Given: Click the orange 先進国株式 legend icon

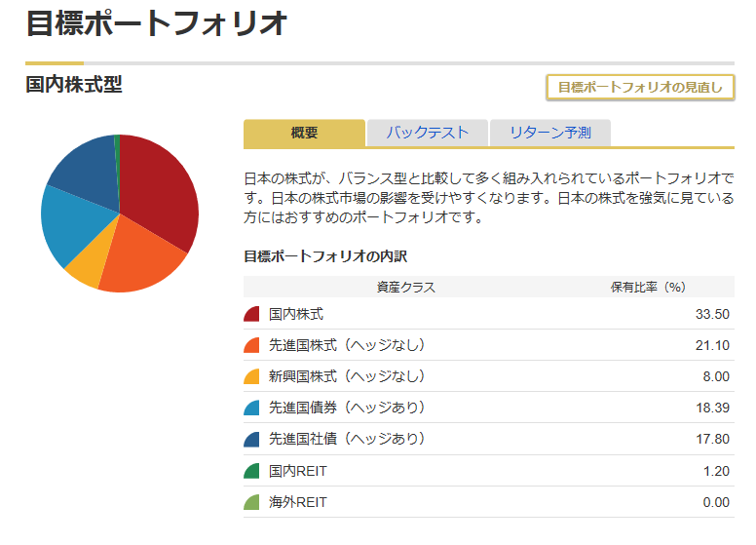Looking at the screenshot, I should pyautogui.click(x=251, y=345).
